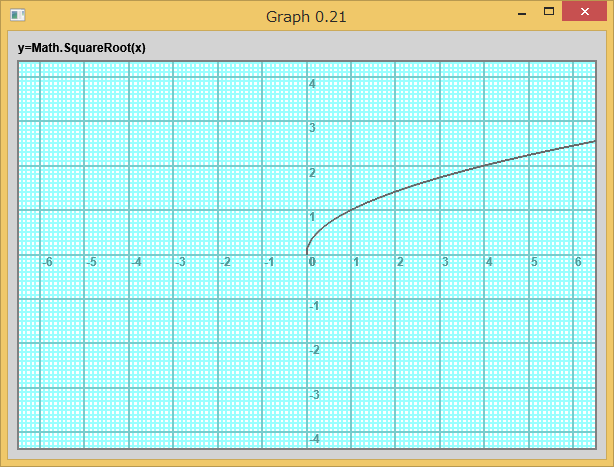The height and width of the screenshot is (467, 614).
Task: Click the y-axis label 1 above origin
Action: tap(312, 216)
